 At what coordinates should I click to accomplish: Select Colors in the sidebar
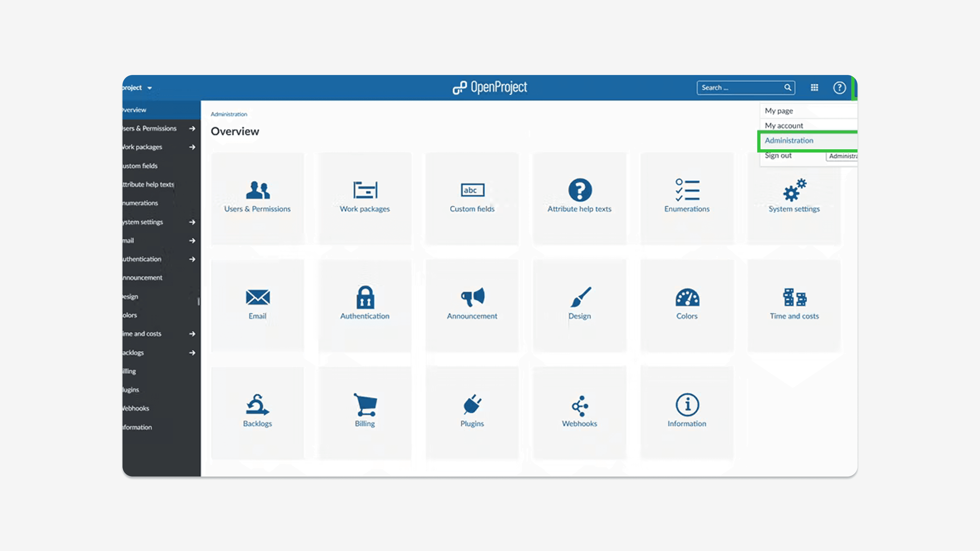click(161, 315)
